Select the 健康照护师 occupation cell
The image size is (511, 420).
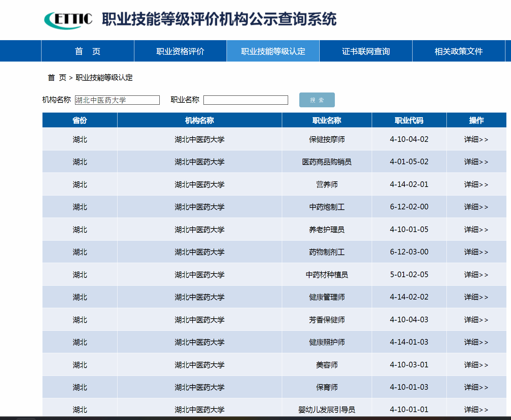(327, 342)
